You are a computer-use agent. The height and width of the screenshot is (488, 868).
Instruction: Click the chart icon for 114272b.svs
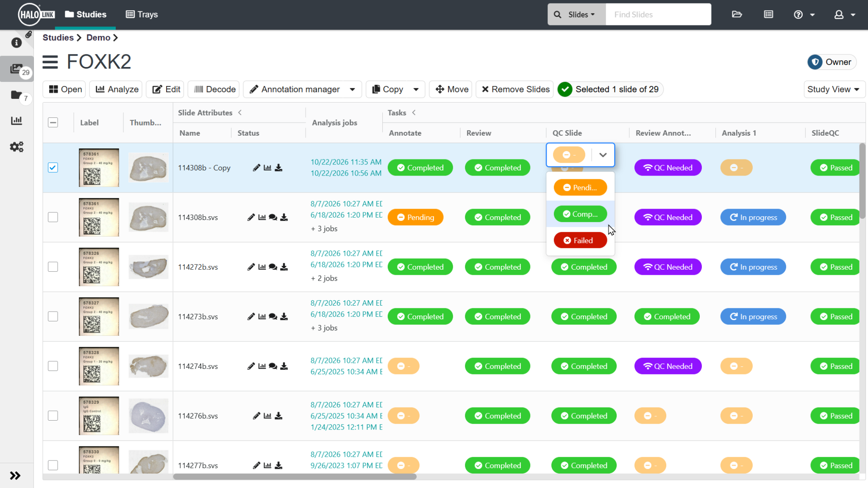(x=262, y=267)
